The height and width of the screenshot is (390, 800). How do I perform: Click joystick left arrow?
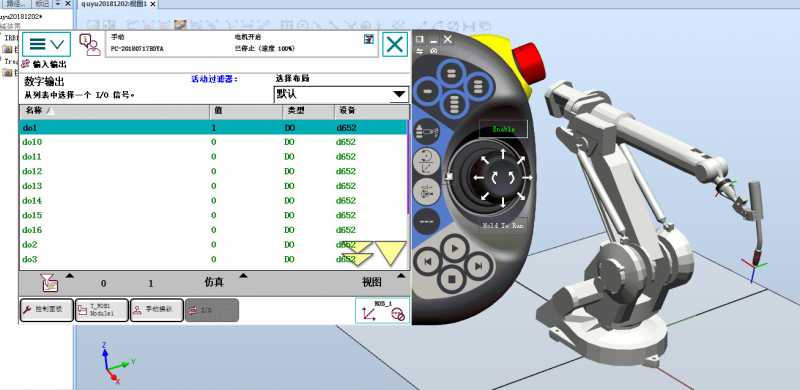479,178
